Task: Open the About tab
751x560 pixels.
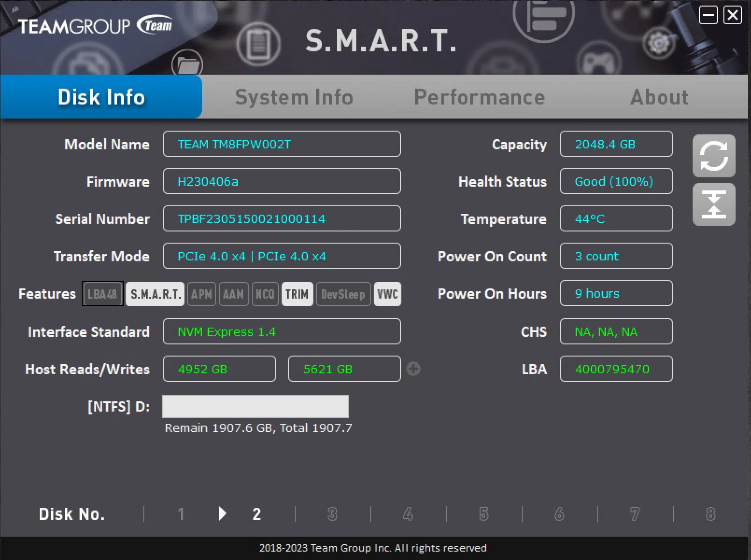Action: [x=659, y=97]
